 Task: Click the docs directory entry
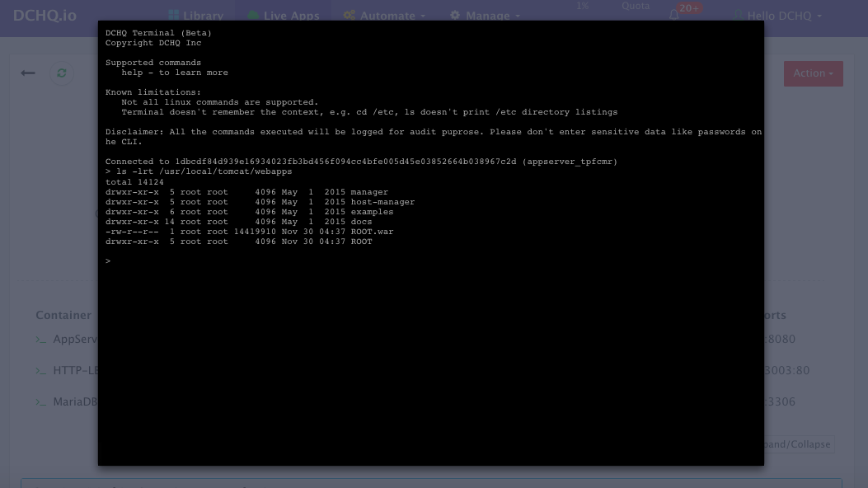pos(362,222)
